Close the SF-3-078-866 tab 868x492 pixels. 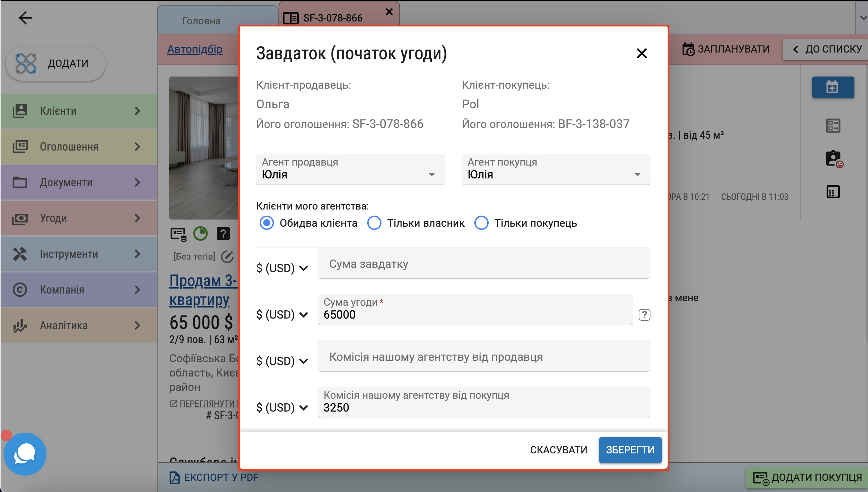point(389,12)
